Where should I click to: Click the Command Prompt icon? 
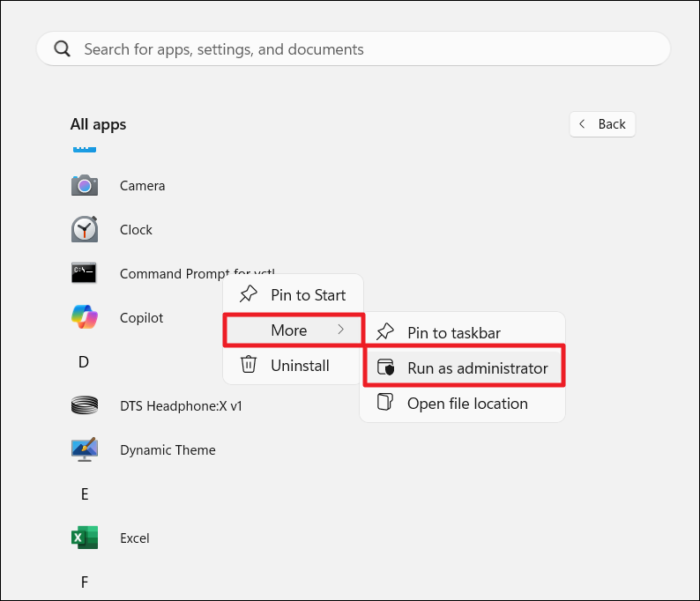(x=85, y=273)
